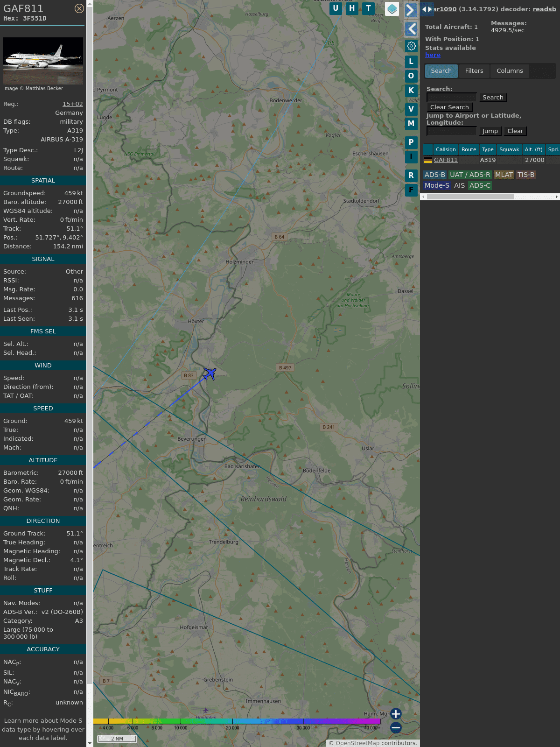The width and height of the screenshot is (560, 747).
Task: Click the Clear button next to Jump
Action: 515,131
